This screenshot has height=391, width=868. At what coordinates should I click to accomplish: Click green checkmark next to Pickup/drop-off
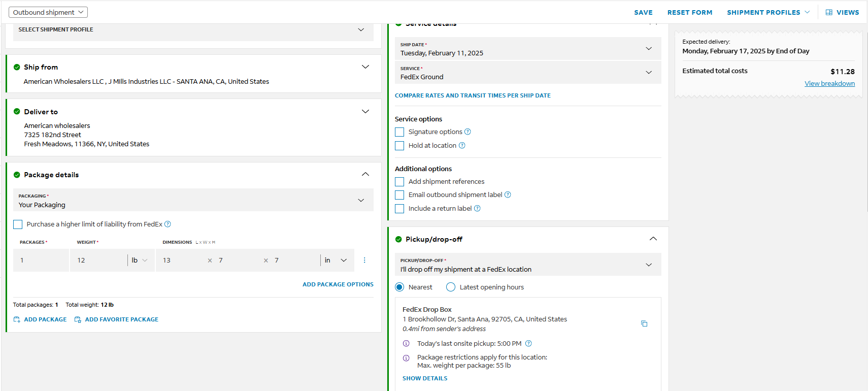click(x=398, y=239)
